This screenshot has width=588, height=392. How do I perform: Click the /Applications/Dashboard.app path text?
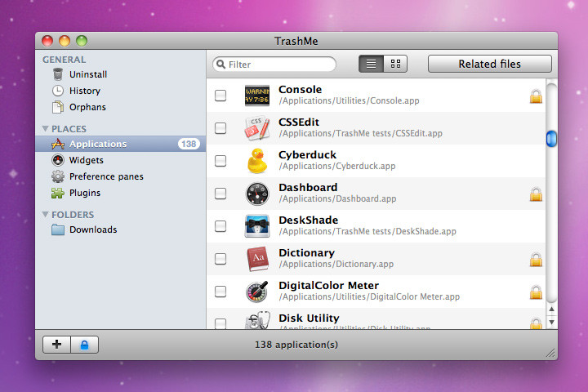click(337, 198)
